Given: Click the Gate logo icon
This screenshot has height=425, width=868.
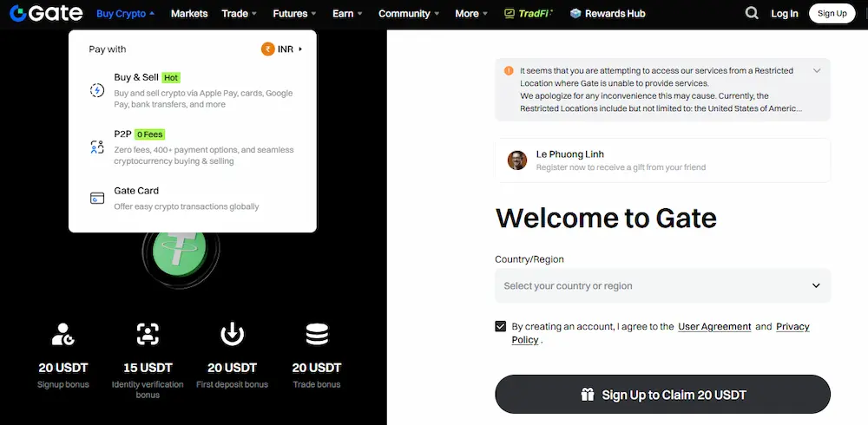Looking at the screenshot, I should coord(17,13).
